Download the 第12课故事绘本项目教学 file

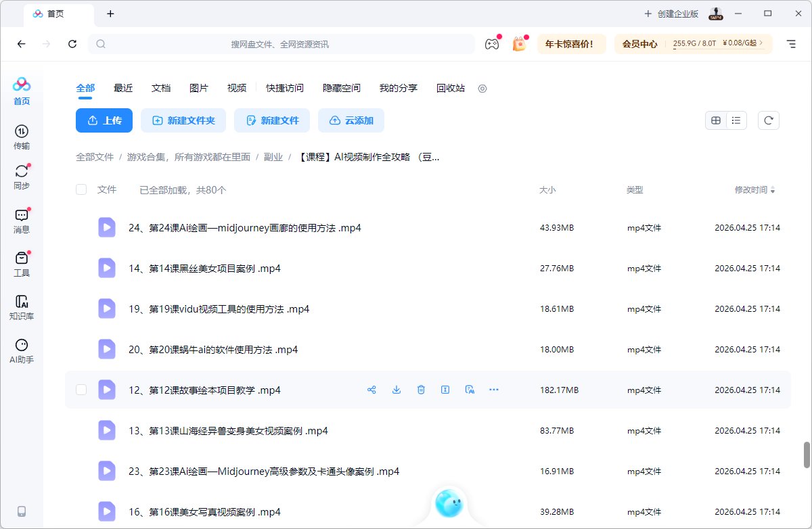[x=397, y=390]
